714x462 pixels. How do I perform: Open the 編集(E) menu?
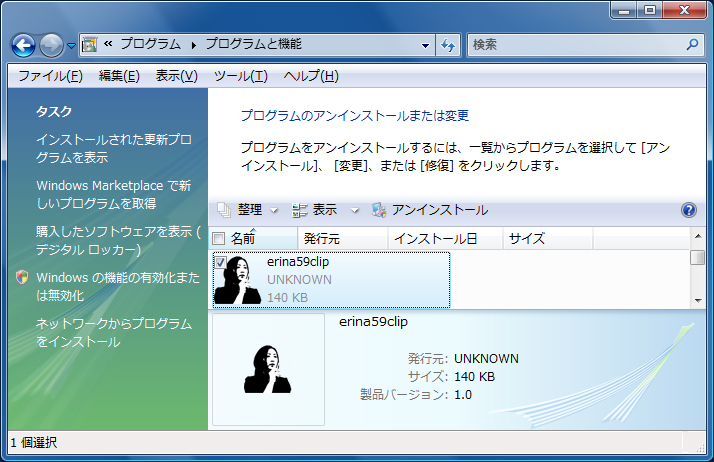pyautogui.click(x=119, y=76)
